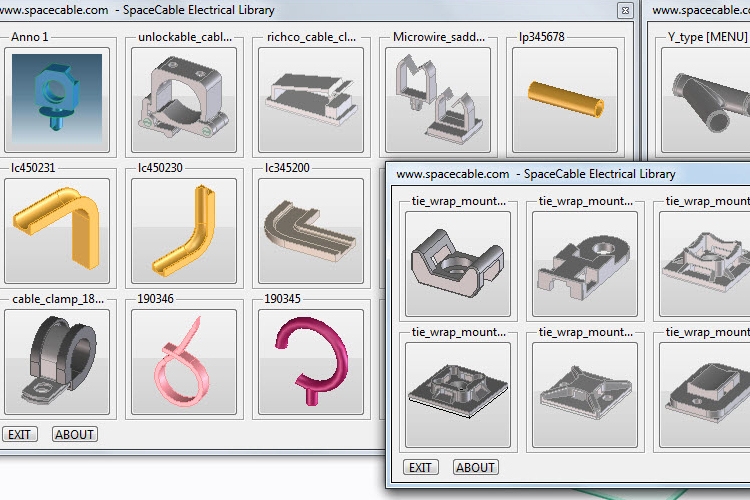This screenshot has height=500, width=750.
Task: Select the Anno 1 blue part thumbnail
Action: click(57, 100)
